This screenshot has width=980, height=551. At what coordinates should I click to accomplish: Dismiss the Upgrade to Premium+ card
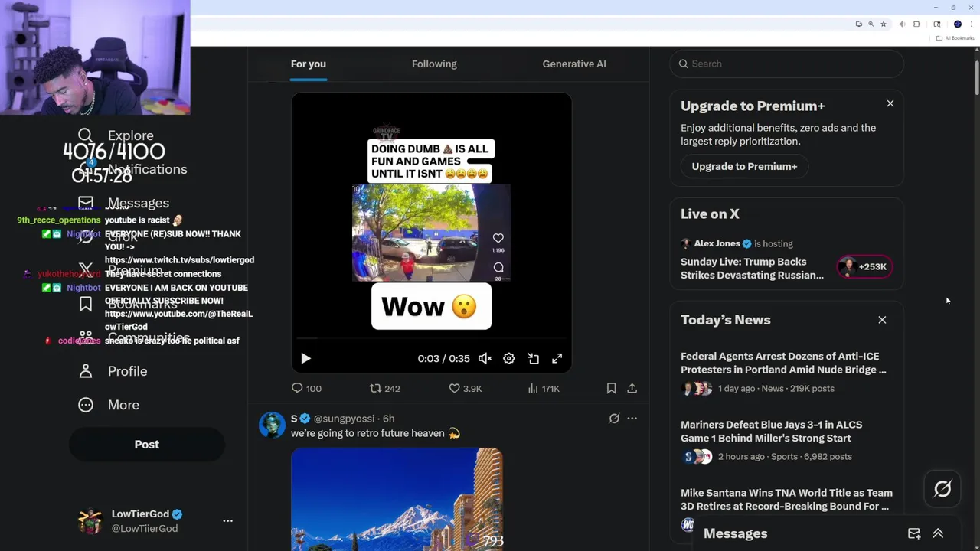(890, 103)
